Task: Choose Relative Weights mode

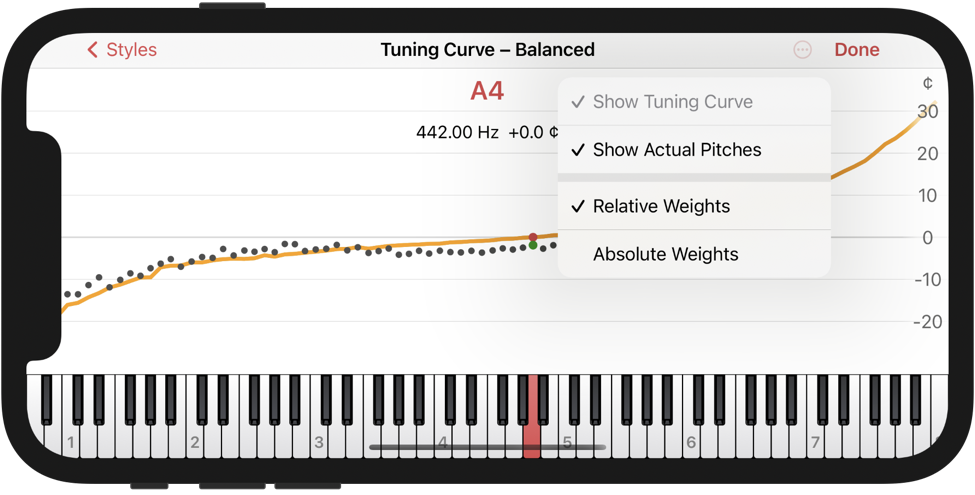Action: pos(694,206)
